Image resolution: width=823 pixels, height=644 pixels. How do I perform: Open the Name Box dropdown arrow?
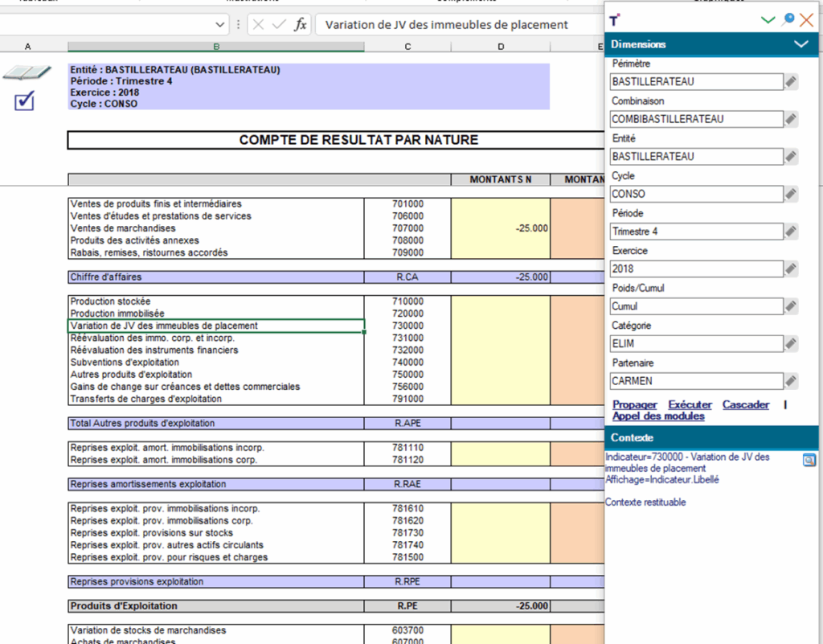(220, 25)
